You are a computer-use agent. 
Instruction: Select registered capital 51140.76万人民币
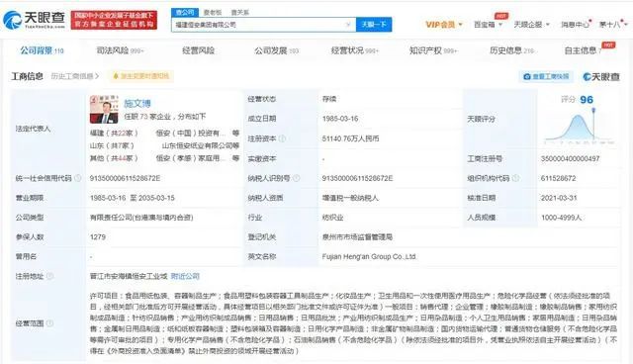[x=350, y=138]
